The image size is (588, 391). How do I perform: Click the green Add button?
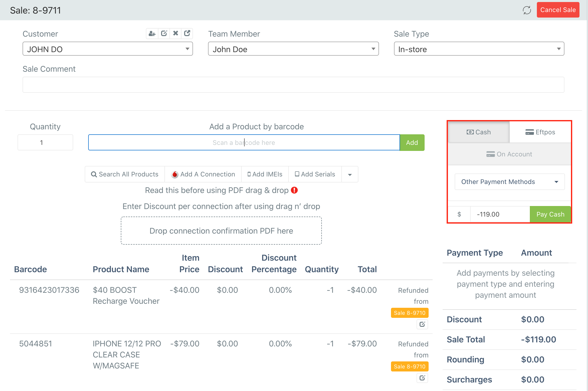(412, 143)
